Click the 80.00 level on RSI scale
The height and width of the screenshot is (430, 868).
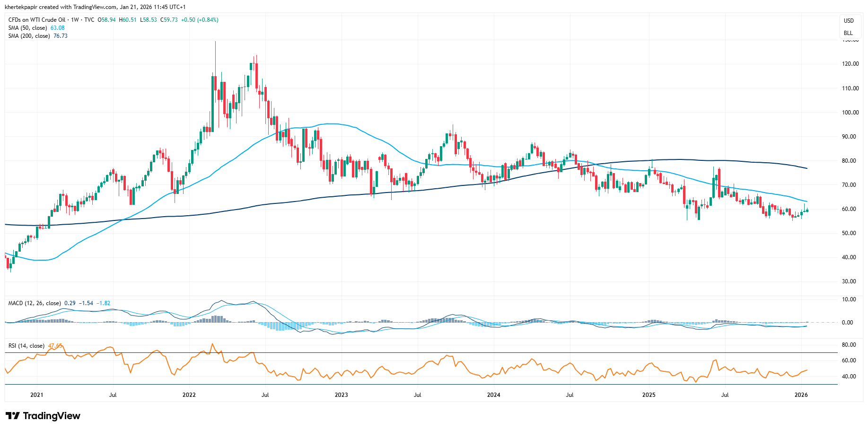click(849, 345)
